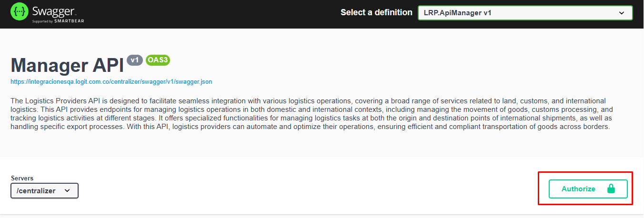Click the Manager API title heading
The height and width of the screenshot is (218, 644).
67,65
